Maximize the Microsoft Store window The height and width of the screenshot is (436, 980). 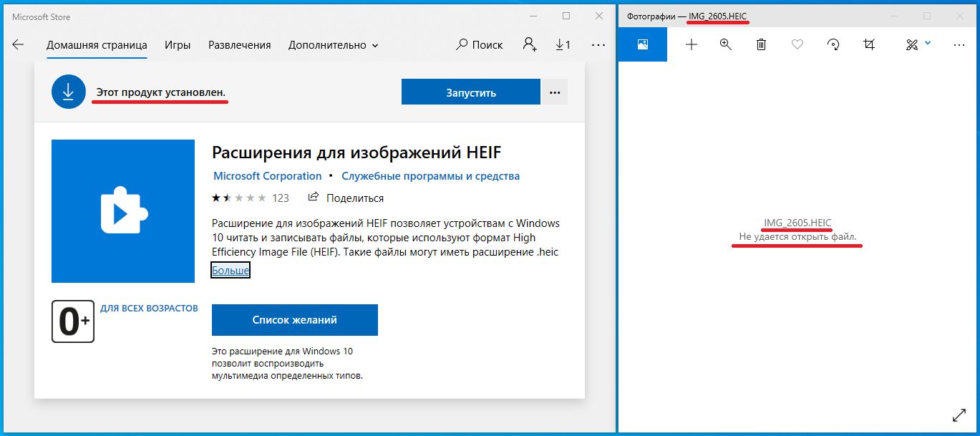click(566, 16)
